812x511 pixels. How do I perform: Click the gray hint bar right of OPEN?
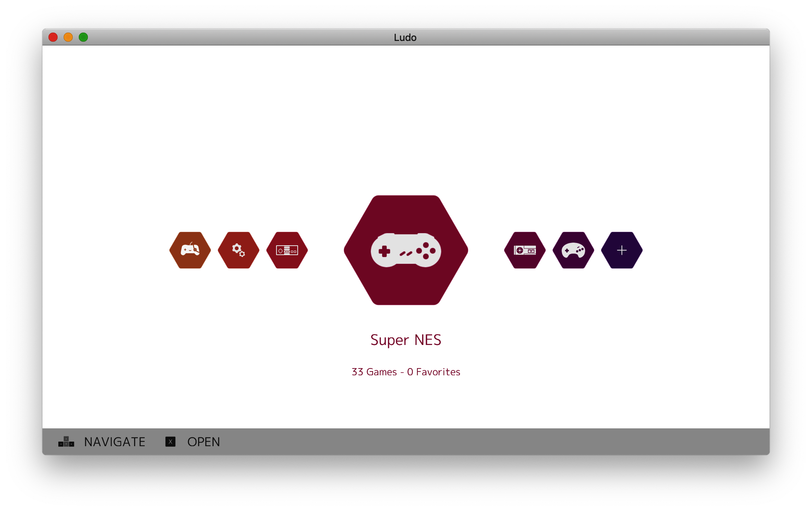[x=492, y=442]
